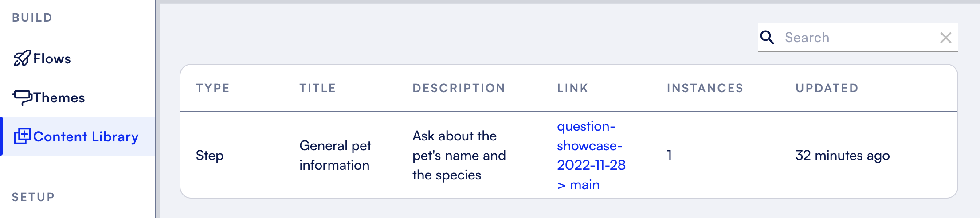Click the Description column header
Image resolution: width=980 pixels, height=218 pixels.
pyautogui.click(x=459, y=88)
